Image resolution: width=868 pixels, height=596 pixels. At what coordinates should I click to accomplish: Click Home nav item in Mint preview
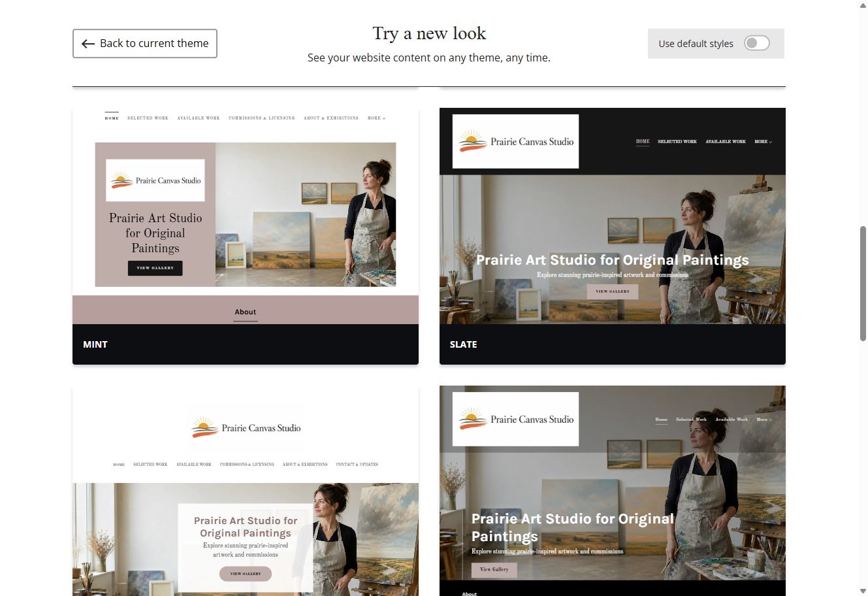point(112,118)
